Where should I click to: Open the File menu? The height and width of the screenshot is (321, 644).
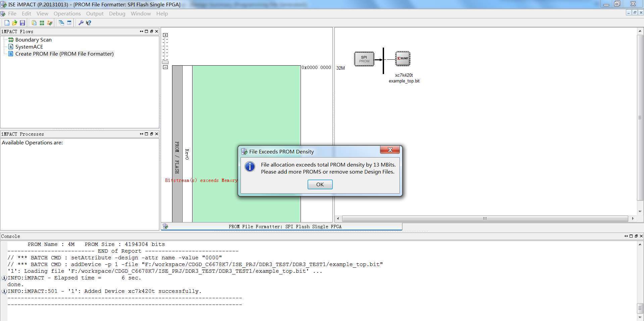(x=12, y=14)
